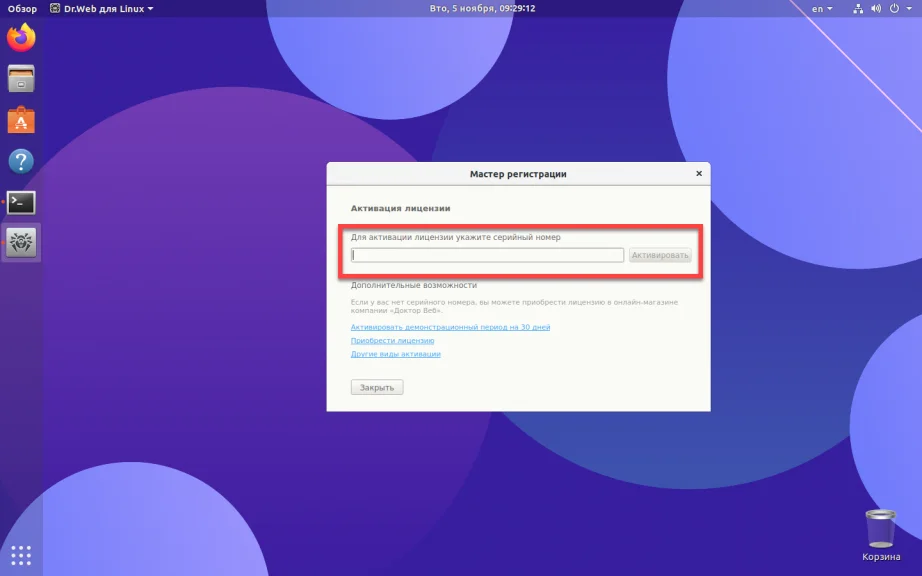
Task: Focus the serial number input field
Action: tap(487, 254)
